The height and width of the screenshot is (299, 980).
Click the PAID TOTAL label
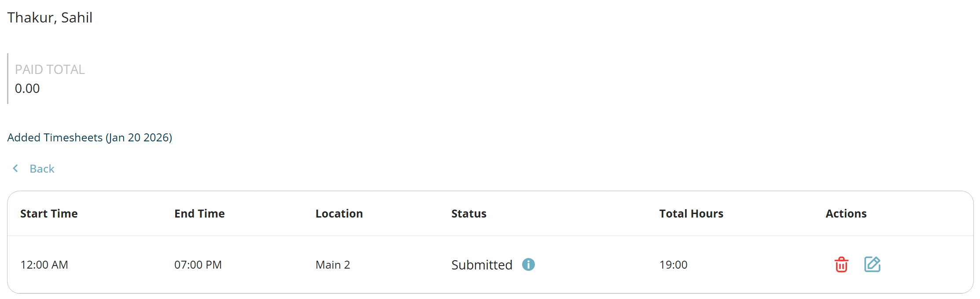click(x=50, y=70)
